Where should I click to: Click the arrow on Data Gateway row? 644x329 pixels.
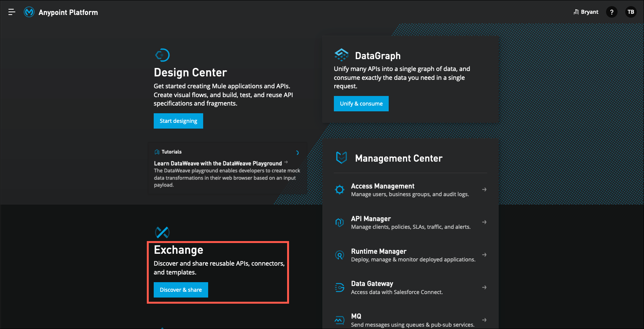point(484,288)
